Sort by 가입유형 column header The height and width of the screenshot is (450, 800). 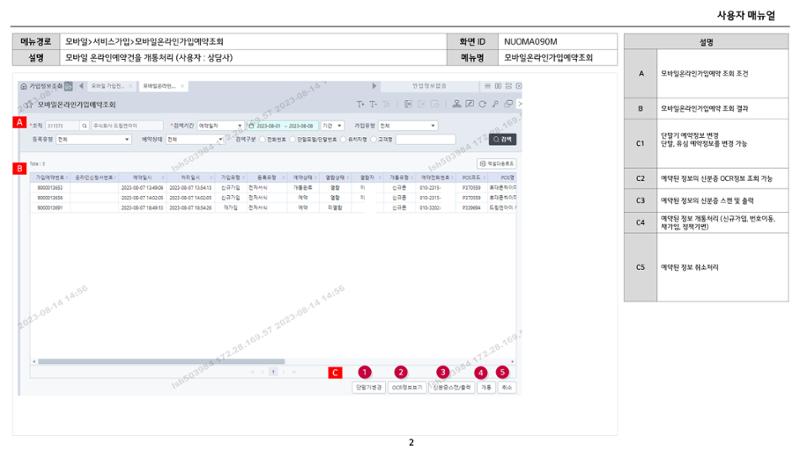pyautogui.click(x=231, y=178)
